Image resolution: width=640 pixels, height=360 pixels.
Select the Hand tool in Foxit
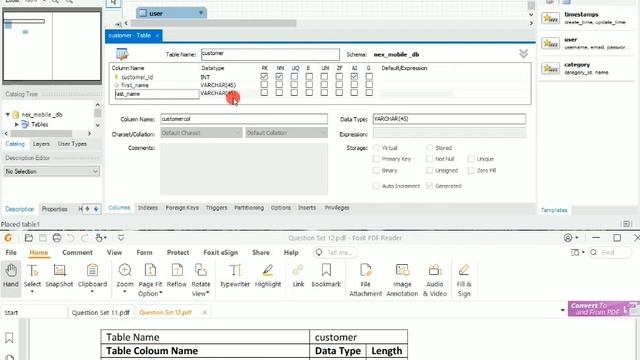tap(11, 275)
